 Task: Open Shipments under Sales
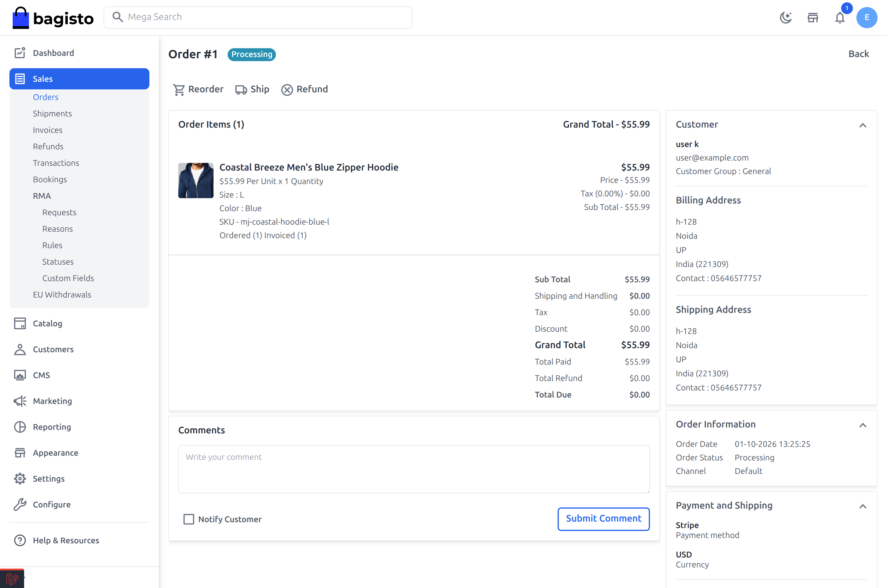pos(52,113)
